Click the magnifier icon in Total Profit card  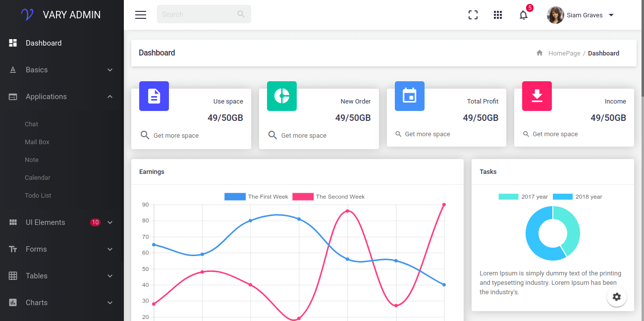[398, 134]
